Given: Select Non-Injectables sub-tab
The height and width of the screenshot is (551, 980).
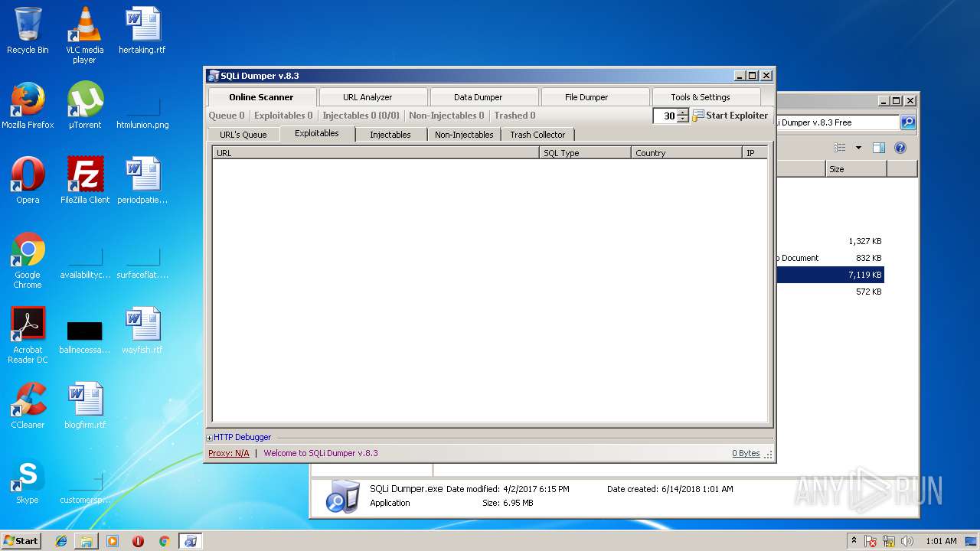Looking at the screenshot, I should tap(464, 135).
